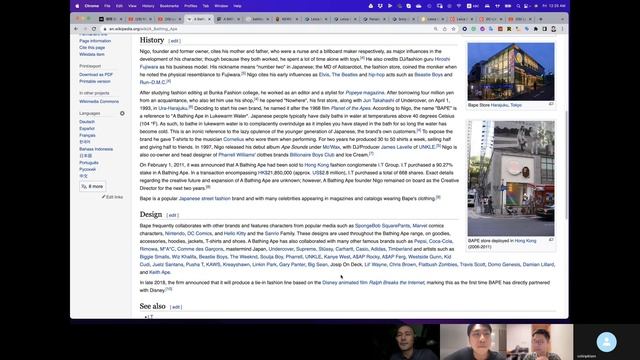Image resolution: width=640 pixels, height=360 pixels.
Task: Expand the '8 more' languages list
Action: pos(93,187)
